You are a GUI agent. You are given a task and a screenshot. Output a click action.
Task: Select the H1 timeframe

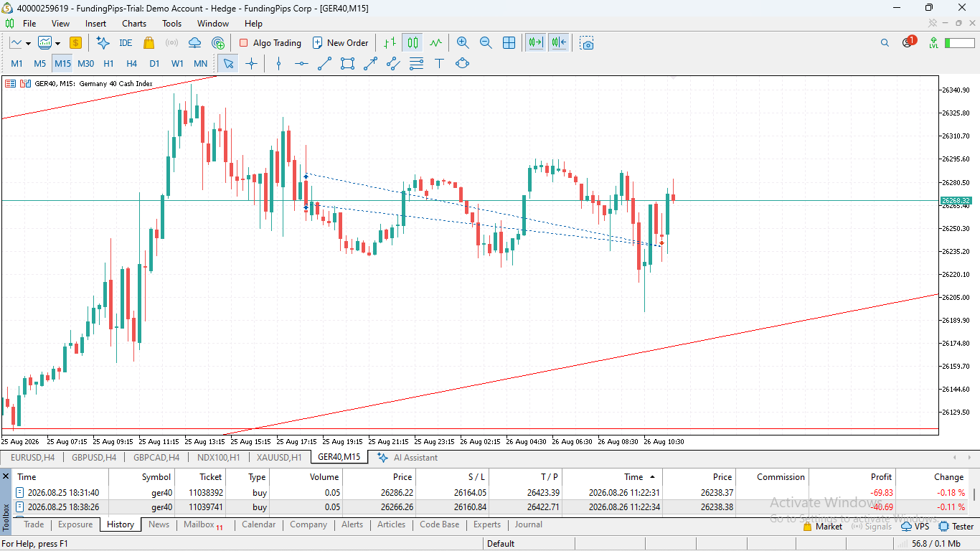click(x=109, y=63)
